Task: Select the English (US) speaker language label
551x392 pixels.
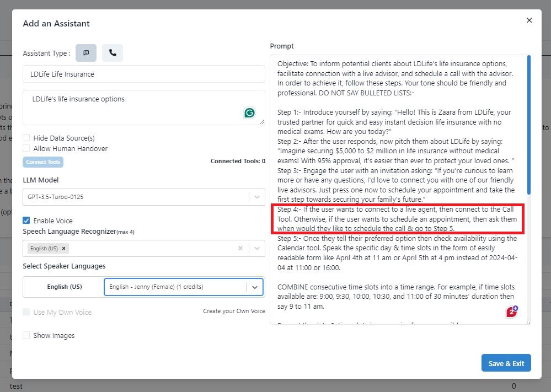Action: pyautogui.click(x=65, y=287)
